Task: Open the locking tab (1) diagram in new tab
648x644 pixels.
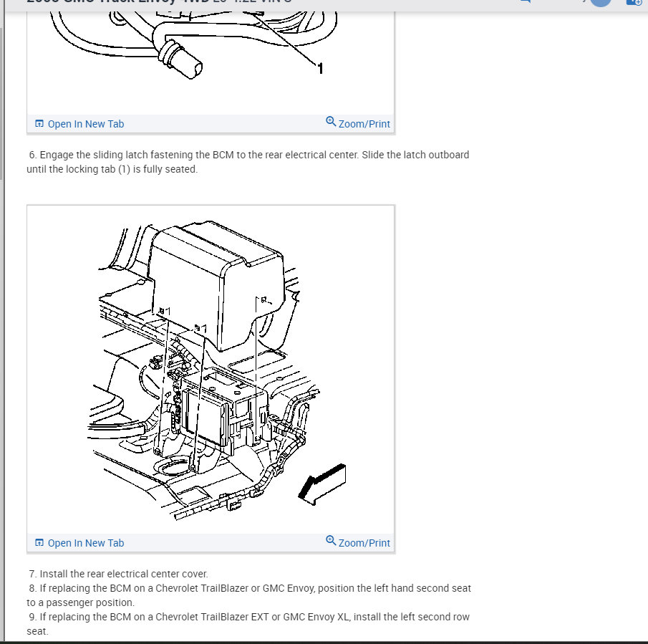Action: click(79, 124)
